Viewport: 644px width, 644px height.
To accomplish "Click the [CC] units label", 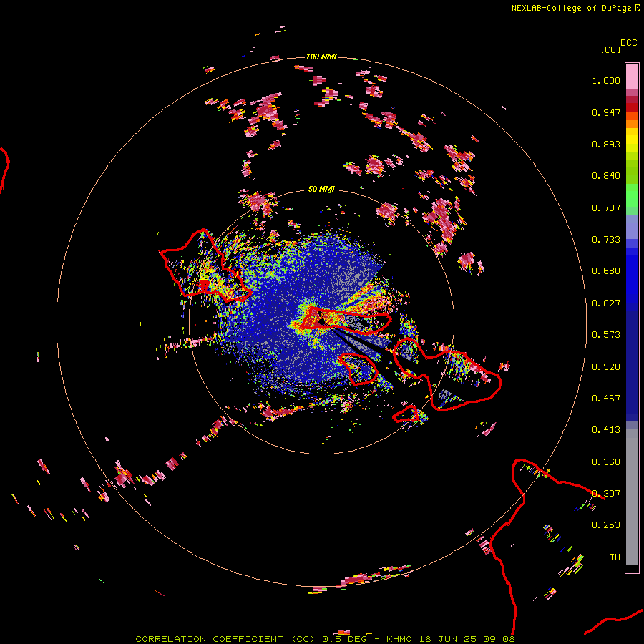I will (x=611, y=49).
